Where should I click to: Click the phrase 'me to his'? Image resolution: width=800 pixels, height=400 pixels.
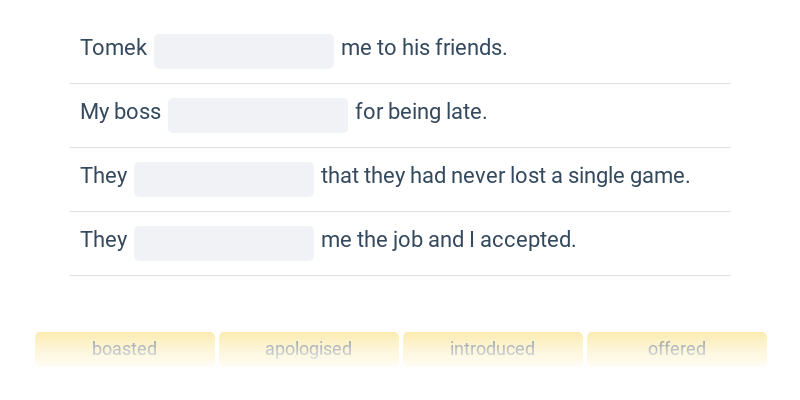click(x=386, y=48)
